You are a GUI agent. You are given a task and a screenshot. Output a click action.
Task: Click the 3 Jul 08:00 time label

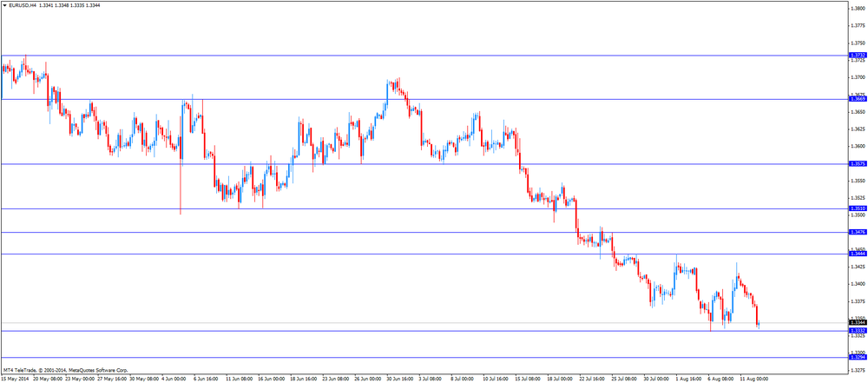click(x=432, y=380)
